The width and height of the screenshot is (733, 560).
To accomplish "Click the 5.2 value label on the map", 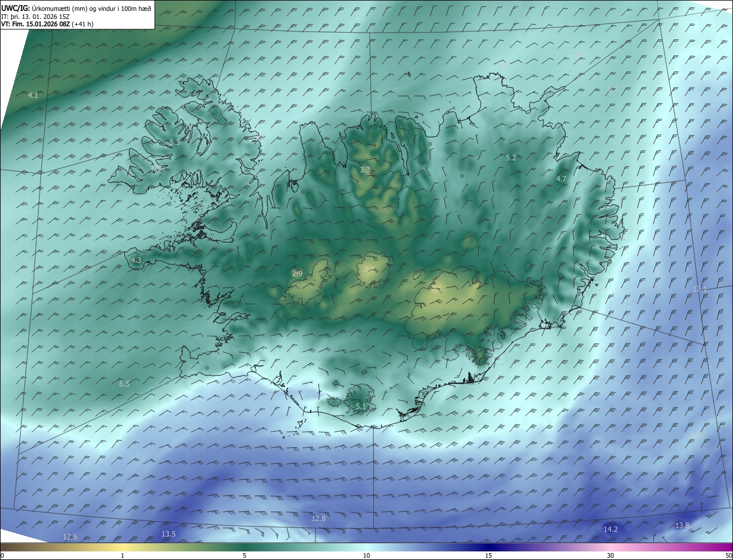I will point(511,157).
